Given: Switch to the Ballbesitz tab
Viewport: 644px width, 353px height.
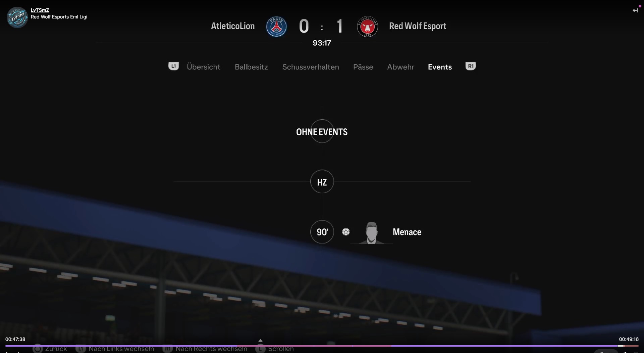Looking at the screenshot, I should click(x=251, y=67).
